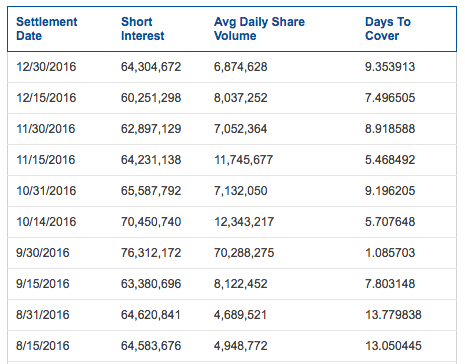Select the 10/31/2016 settlement date cell

(x=46, y=191)
